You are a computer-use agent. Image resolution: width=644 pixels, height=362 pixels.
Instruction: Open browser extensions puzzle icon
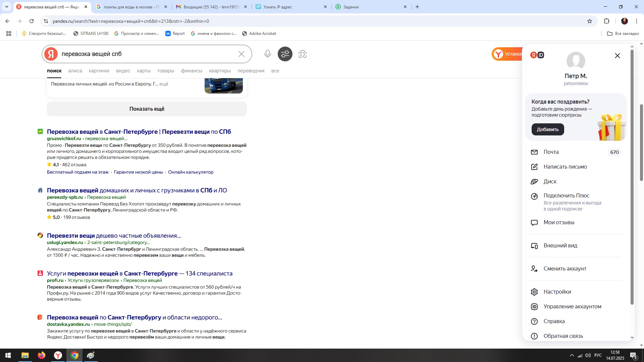[x=606, y=21]
